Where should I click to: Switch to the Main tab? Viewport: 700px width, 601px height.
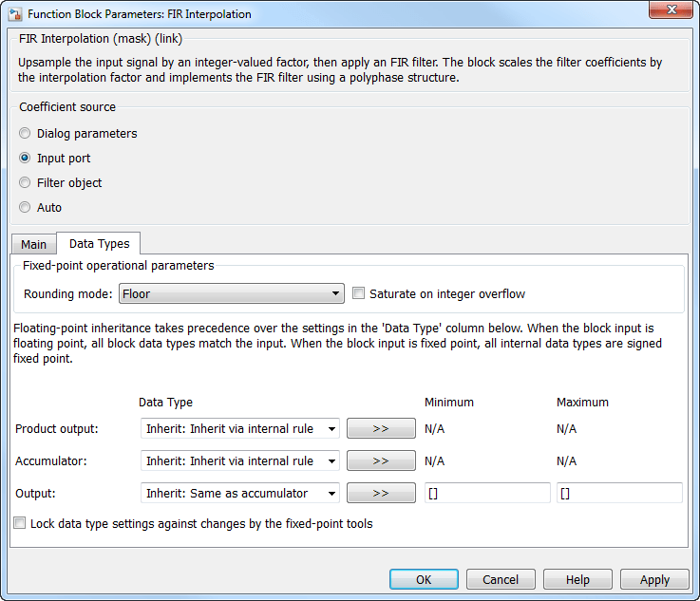pos(33,245)
